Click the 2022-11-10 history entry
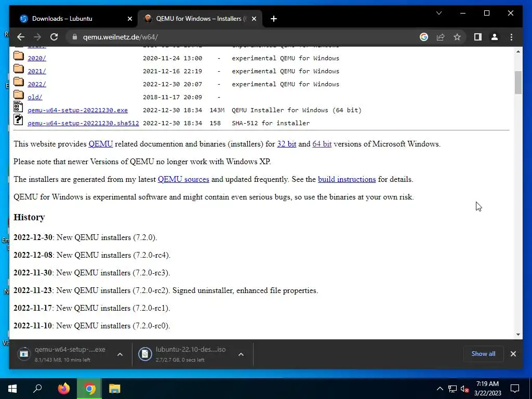This screenshot has height=399, width=532. 91,326
